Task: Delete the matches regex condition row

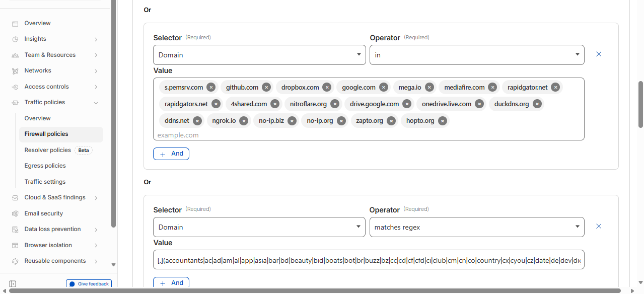Action: pos(599,227)
